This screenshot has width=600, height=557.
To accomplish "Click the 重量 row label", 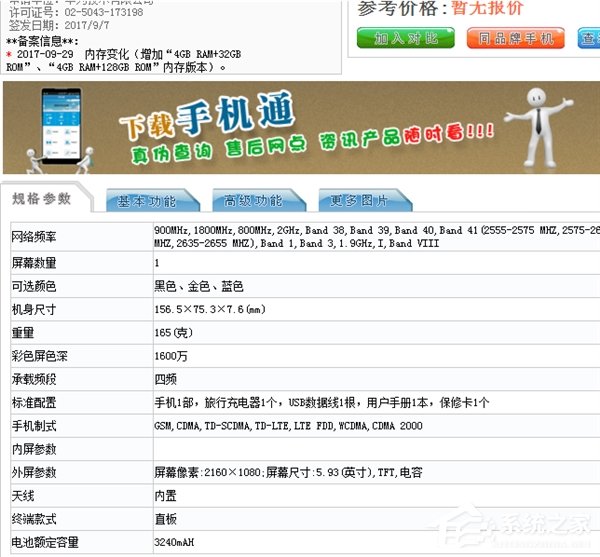I will pos(23,333).
